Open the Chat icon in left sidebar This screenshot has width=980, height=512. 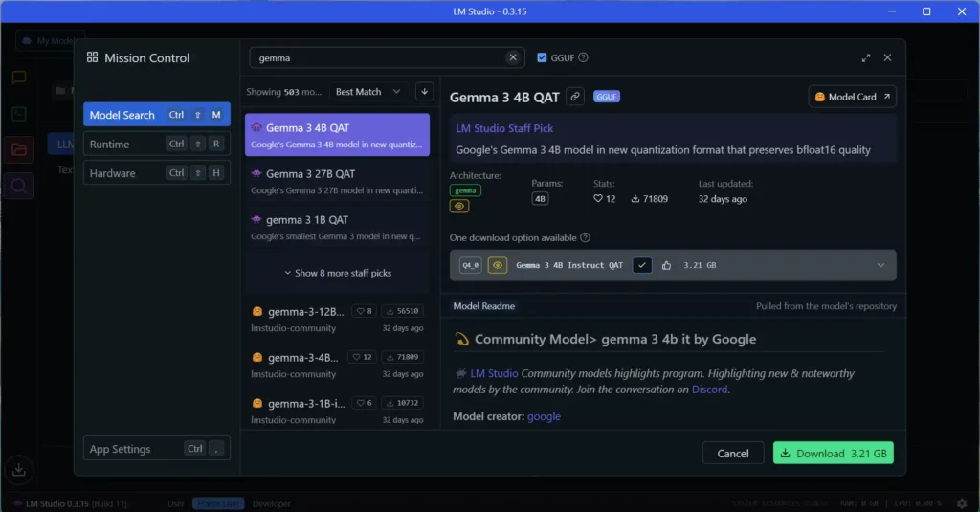coord(19,78)
